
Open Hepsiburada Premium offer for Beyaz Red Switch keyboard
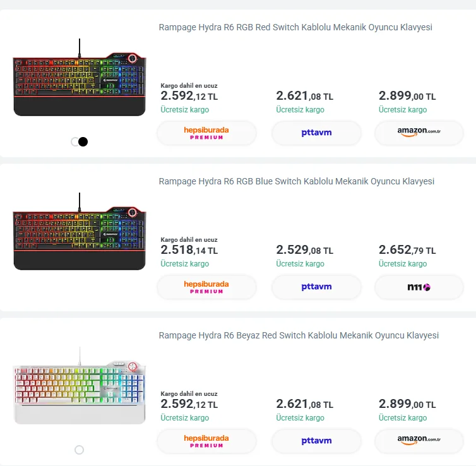[x=206, y=441]
